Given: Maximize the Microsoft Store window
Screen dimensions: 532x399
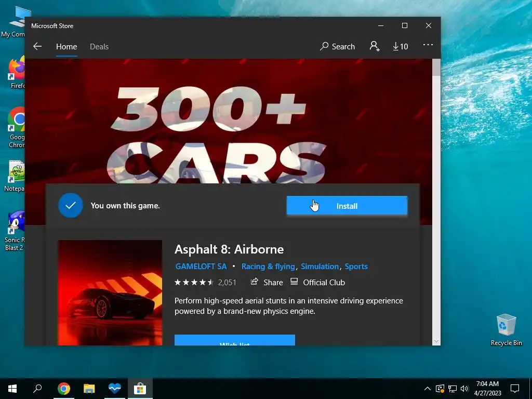Looking at the screenshot, I should click(404, 26).
